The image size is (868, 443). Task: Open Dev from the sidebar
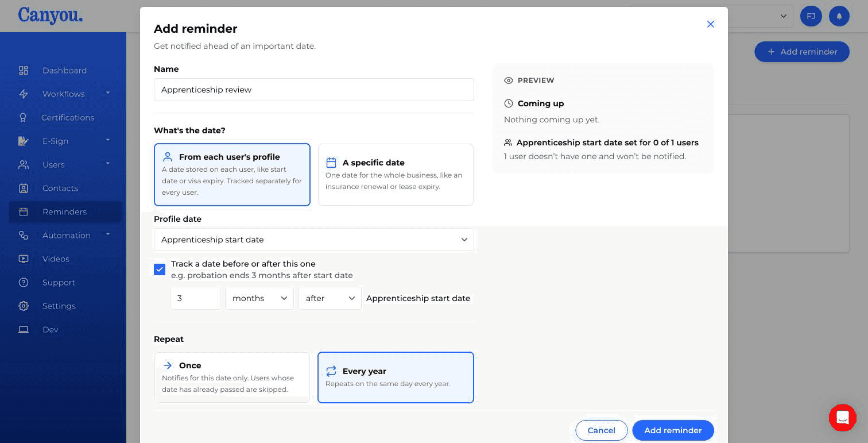(51, 330)
